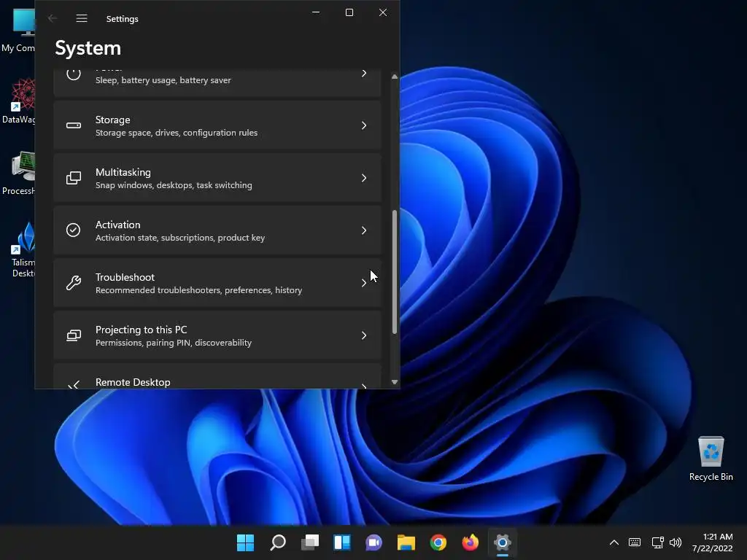747x560 pixels.
Task: Expand the Power row chevron
Action: (364, 74)
